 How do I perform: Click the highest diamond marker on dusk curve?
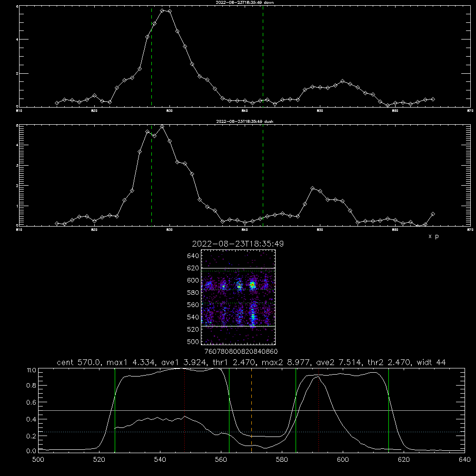(x=162, y=127)
